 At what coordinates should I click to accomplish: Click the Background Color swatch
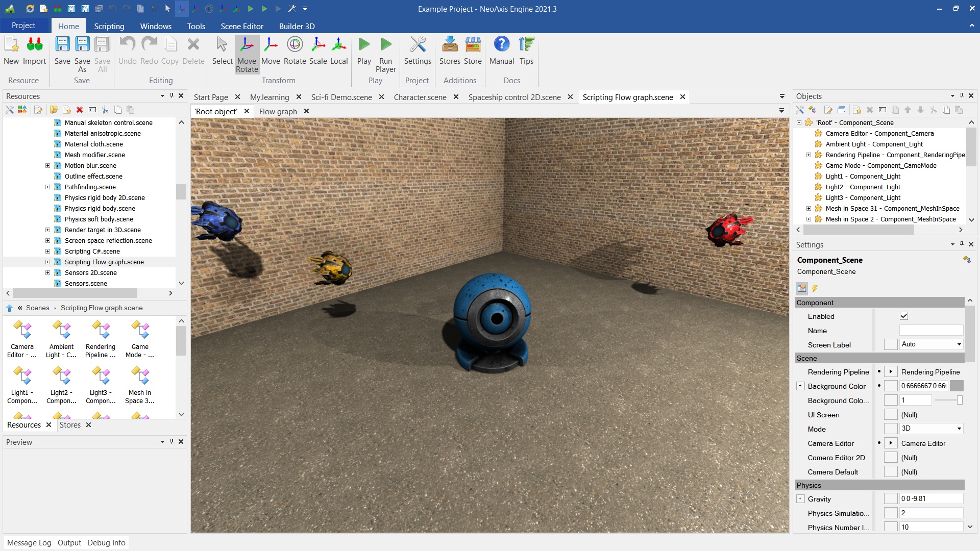(957, 386)
